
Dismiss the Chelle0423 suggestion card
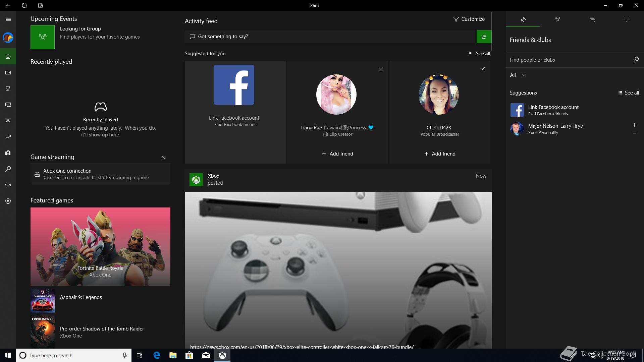(x=483, y=69)
